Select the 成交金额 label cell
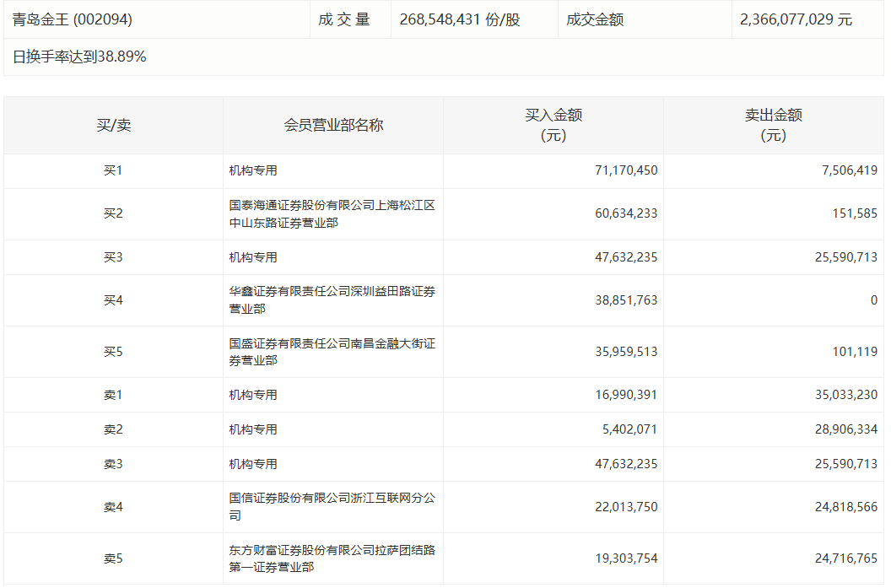 pyautogui.click(x=595, y=19)
